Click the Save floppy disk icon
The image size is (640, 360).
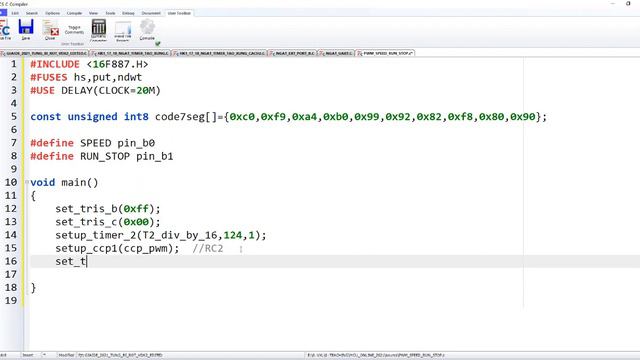pos(26,29)
